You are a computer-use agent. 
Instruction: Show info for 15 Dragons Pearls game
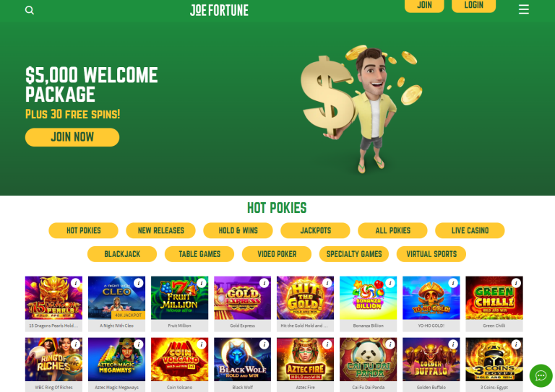click(x=75, y=283)
